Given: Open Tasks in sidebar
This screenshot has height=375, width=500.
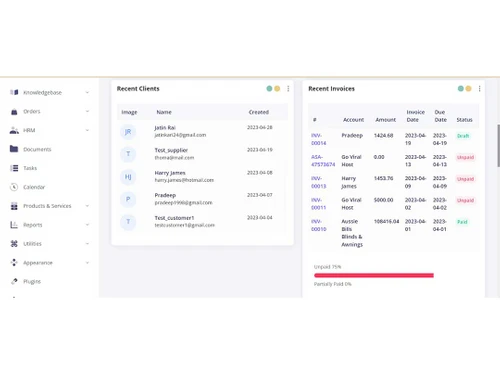Looking at the screenshot, I should click(30, 168).
